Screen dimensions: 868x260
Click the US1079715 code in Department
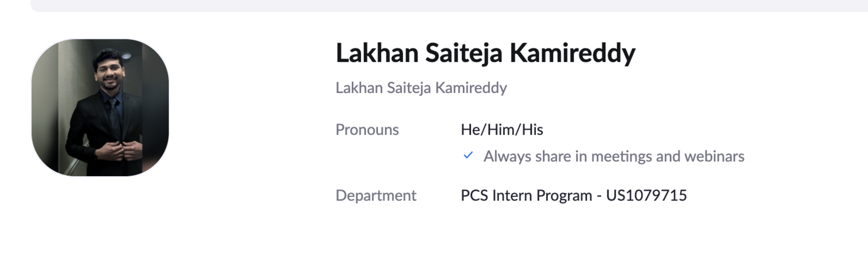tap(646, 195)
